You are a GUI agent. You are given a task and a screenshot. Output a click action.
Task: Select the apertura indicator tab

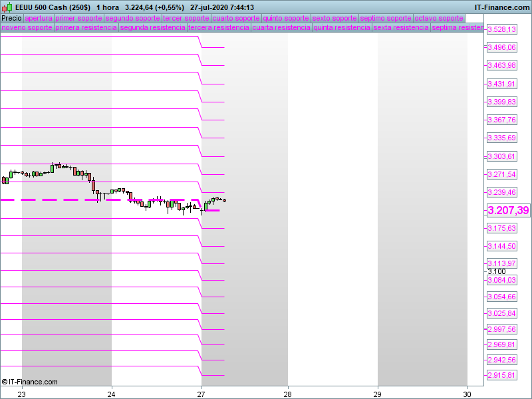click(39, 19)
